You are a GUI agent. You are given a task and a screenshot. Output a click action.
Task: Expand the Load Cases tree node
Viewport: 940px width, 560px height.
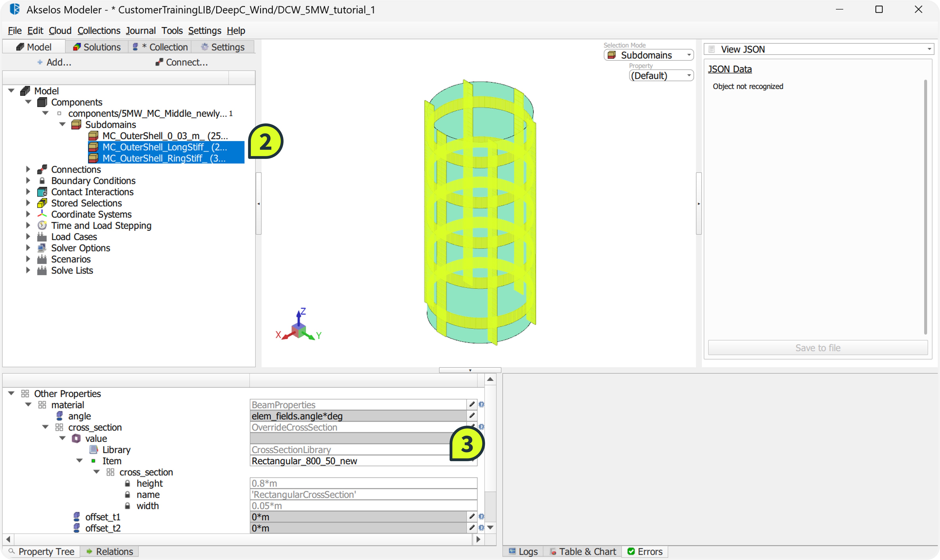(28, 237)
